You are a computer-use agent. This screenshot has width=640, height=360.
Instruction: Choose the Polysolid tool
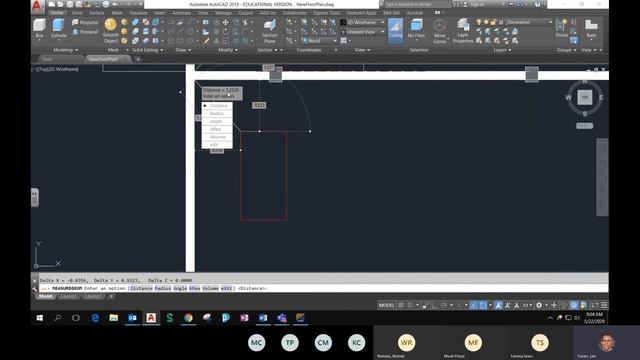point(85,22)
